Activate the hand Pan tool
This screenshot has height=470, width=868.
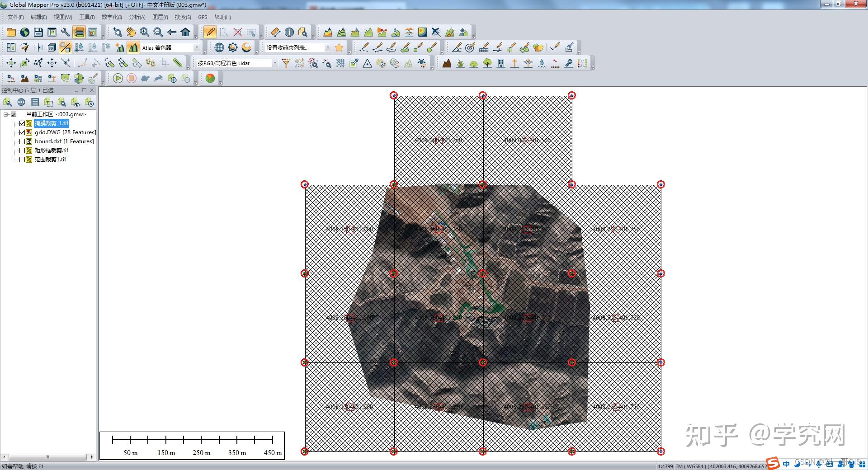(131, 32)
